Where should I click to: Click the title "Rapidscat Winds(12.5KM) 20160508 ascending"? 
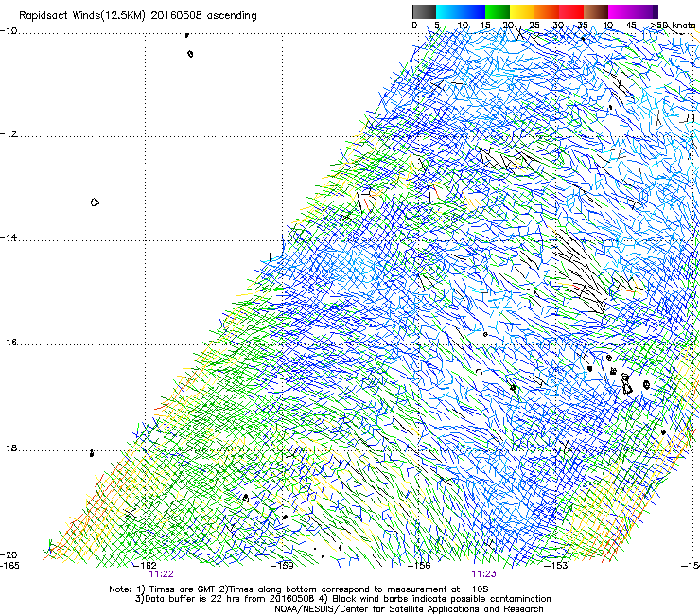[x=138, y=16]
